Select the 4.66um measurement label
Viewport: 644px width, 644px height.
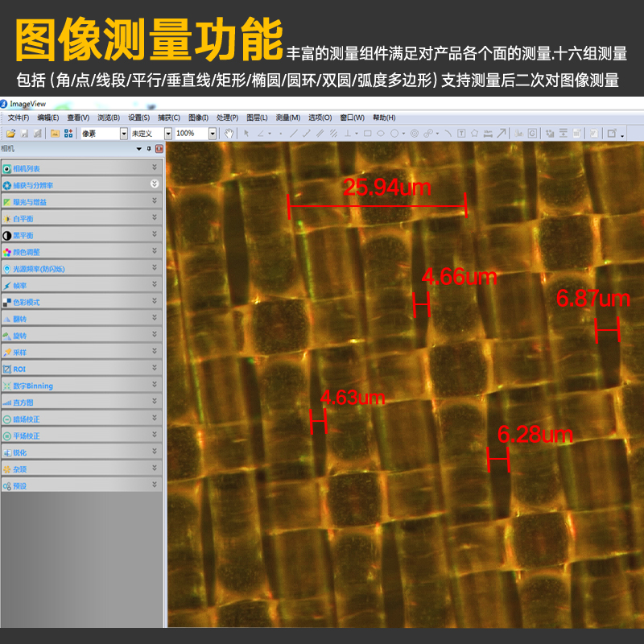coord(459,276)
